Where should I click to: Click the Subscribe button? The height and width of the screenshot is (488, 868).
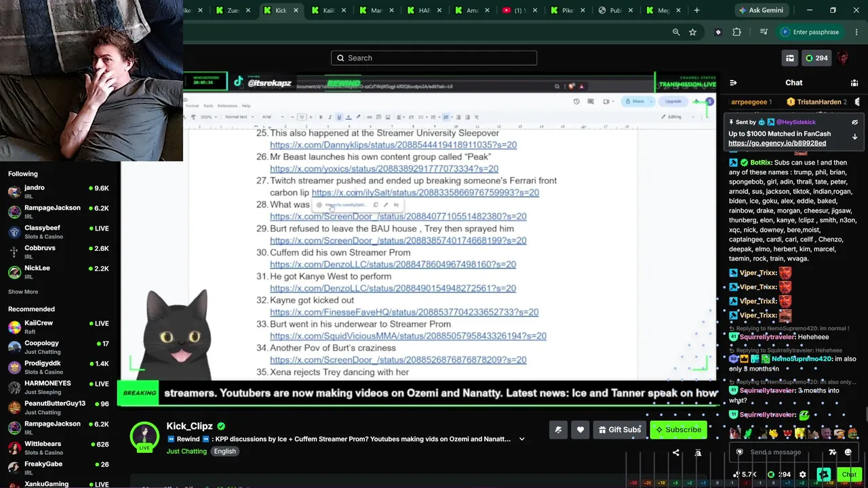tap(678, 430)
